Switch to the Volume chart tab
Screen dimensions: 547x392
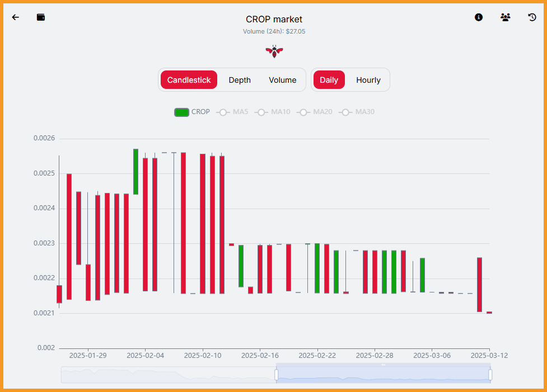coord(283,80)
